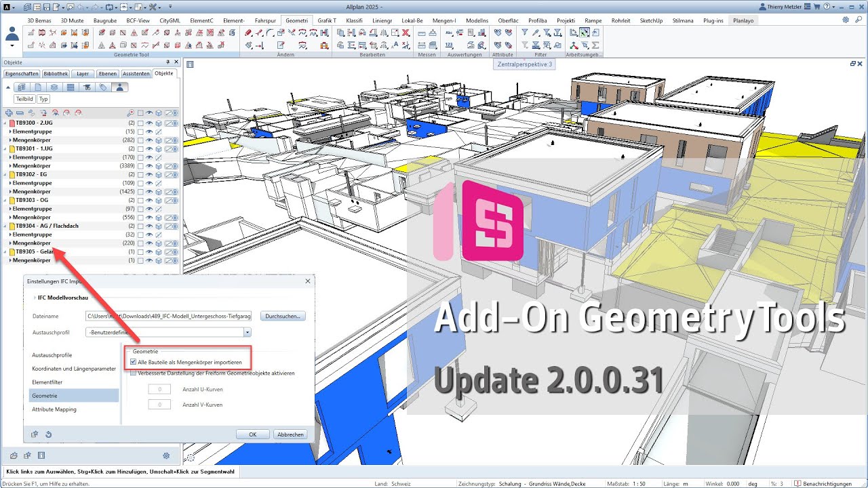Image resolution: width=868 pixels, height=488 pixels.
Task: Expand Mengenkörper (282) tree row
Action: coord(10,140)
